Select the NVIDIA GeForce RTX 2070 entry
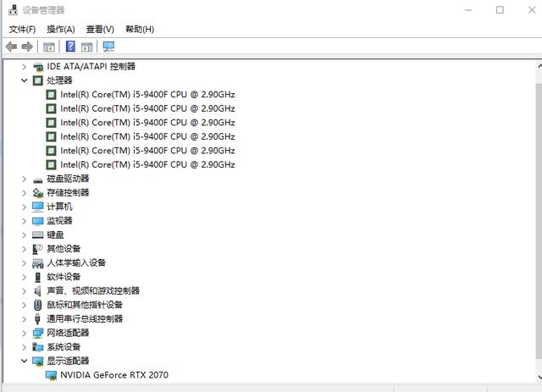 point(114,375)
